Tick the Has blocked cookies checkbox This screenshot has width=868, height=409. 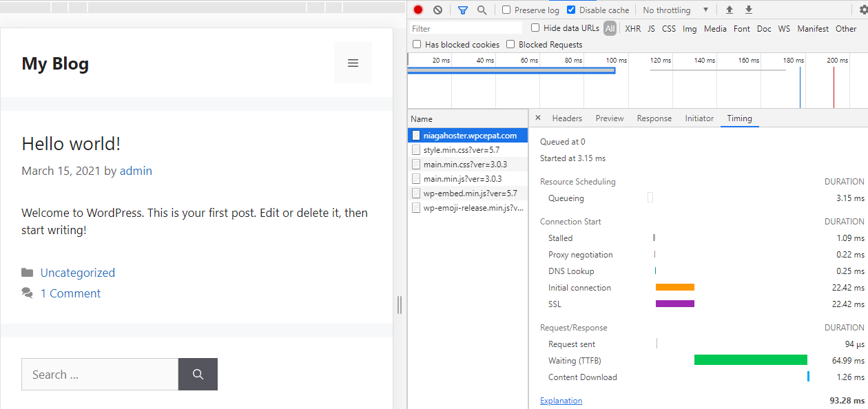tap(416, 45)
